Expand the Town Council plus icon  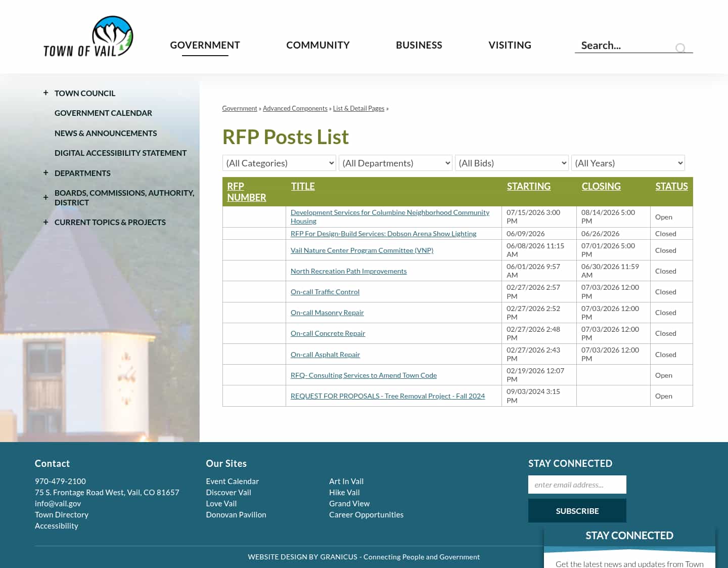pos(45,93)
